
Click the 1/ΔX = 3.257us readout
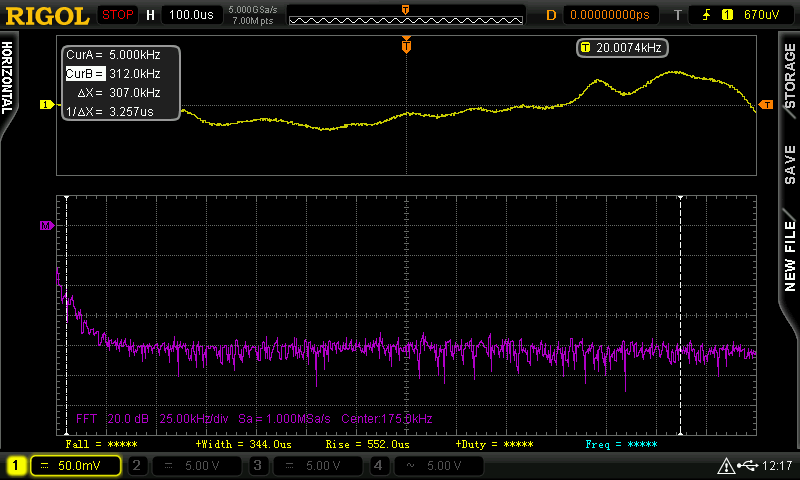pos(110,112)
